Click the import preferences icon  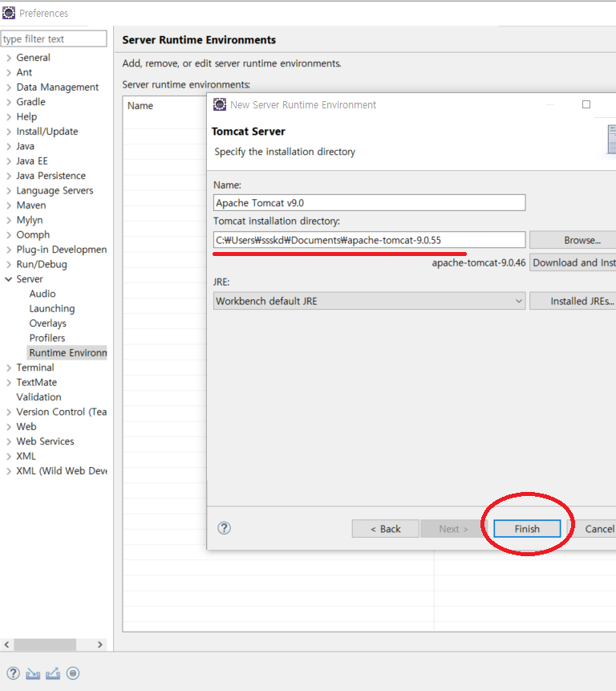33,673
